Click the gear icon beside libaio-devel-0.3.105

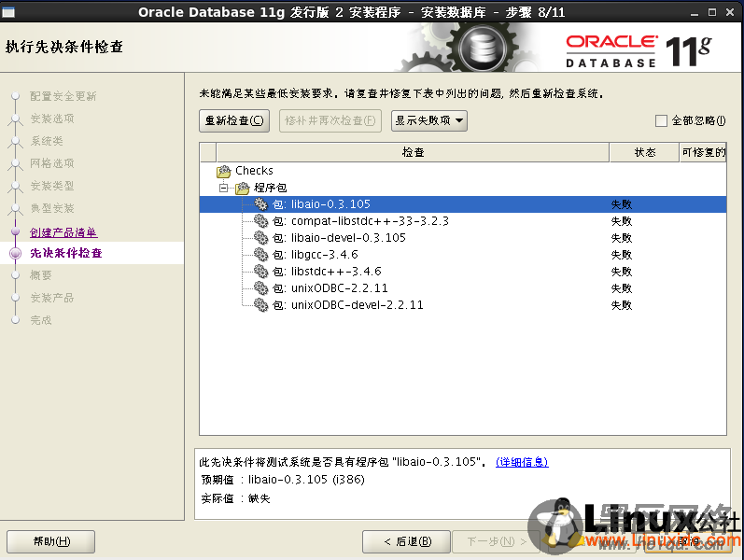[x=260, y=238]
